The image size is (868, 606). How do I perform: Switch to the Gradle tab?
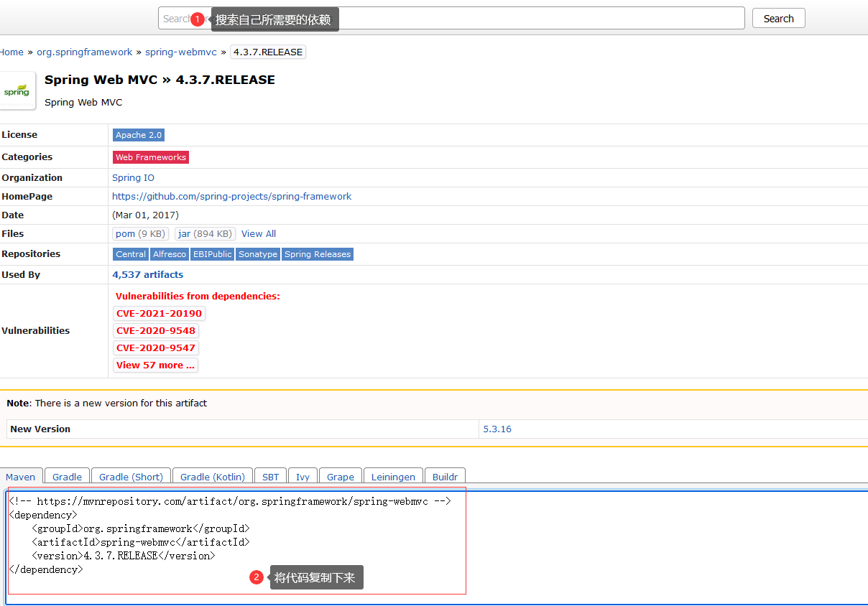pyautogui.click(x=68, y=477)
